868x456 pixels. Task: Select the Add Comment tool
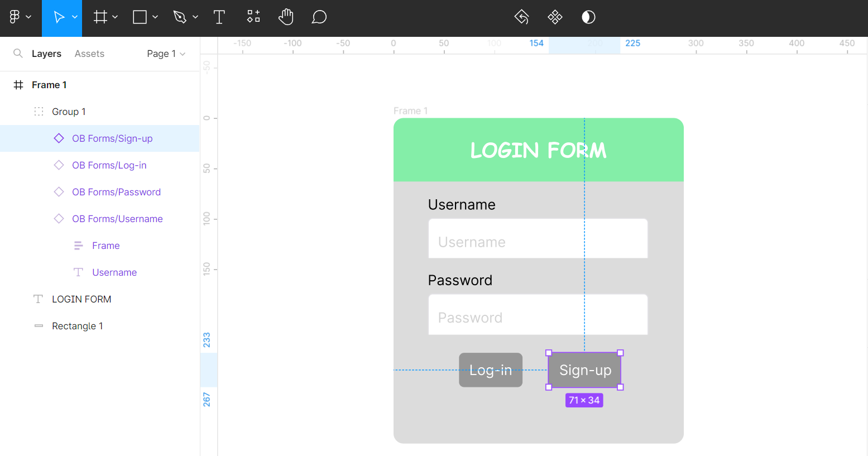[319, 17]
